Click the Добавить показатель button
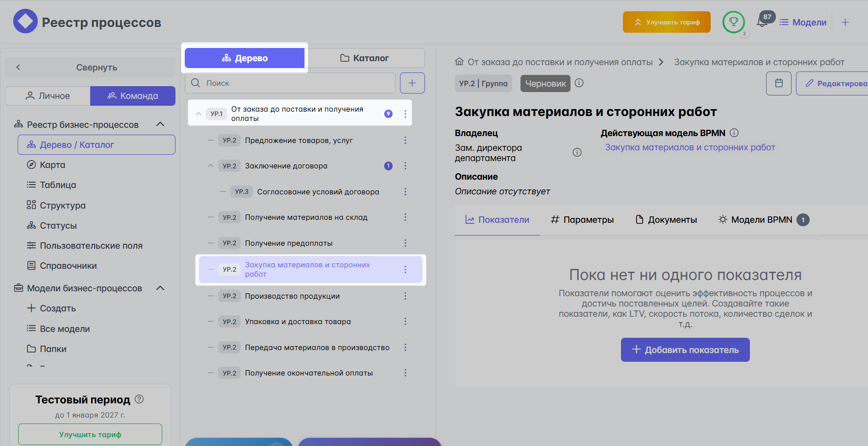 tap(685, 350)
